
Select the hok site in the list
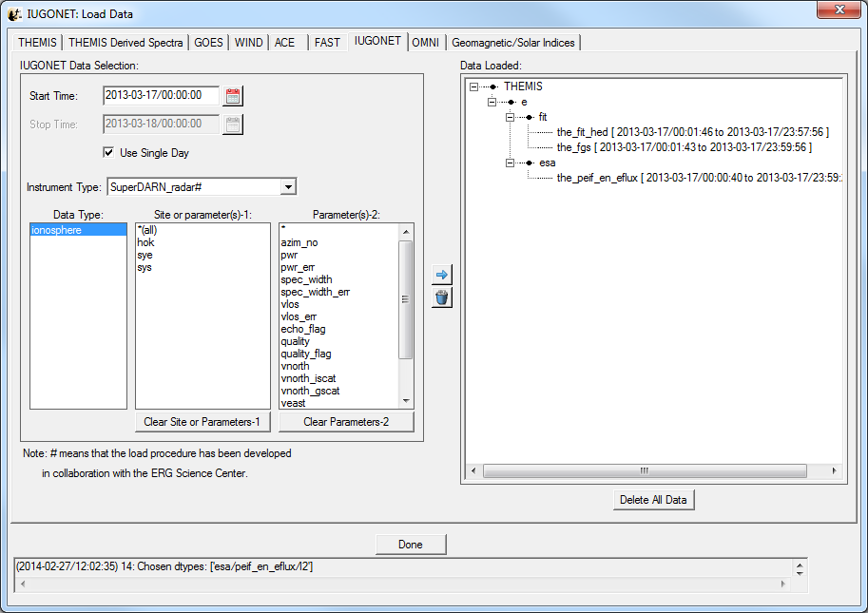click(x=145, y=243)
